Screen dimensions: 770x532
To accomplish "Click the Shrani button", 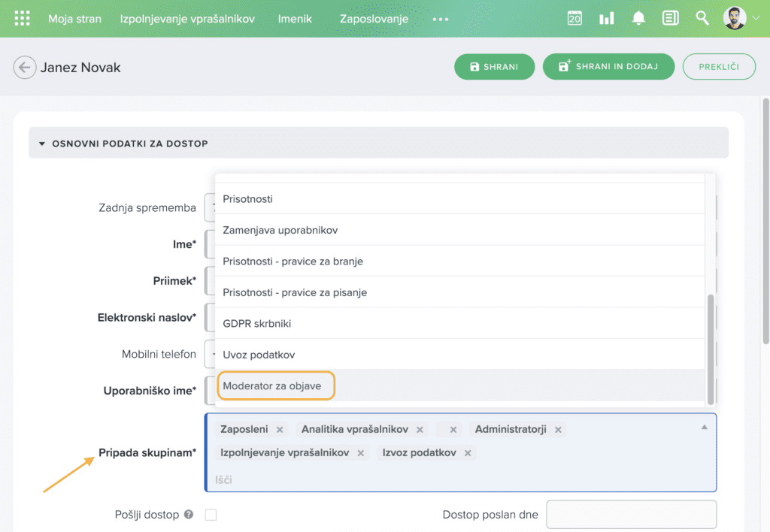I will point(494,67).
